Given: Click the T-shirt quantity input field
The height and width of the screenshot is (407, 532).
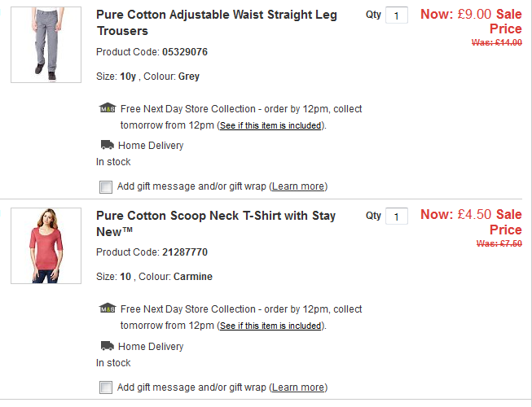Looking at the screenshot, I should pos(396,217).
